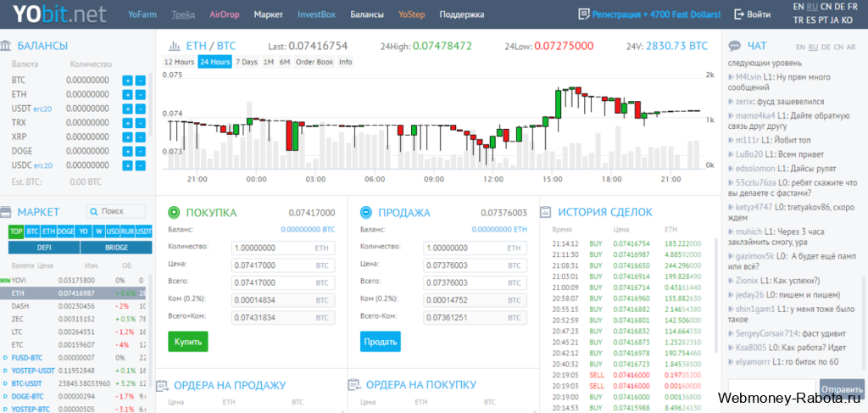
Task: Select the DOGE market filter tab
Action: pos(65,232)
